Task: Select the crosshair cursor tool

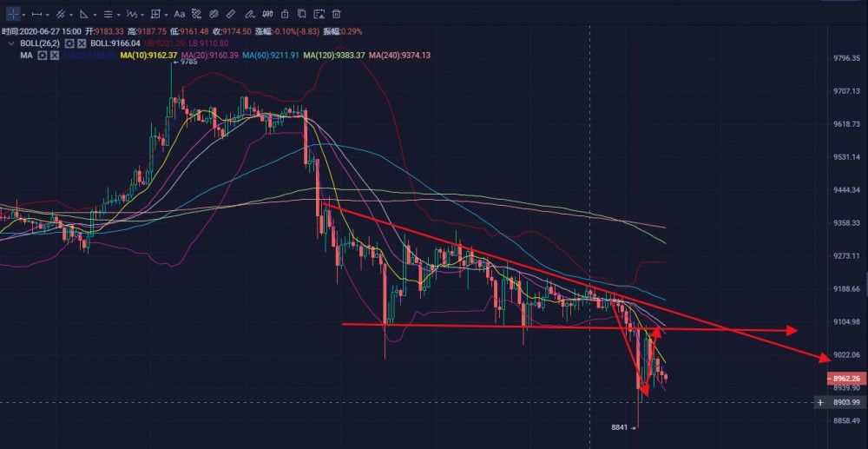Action: [x=12, y=14]
